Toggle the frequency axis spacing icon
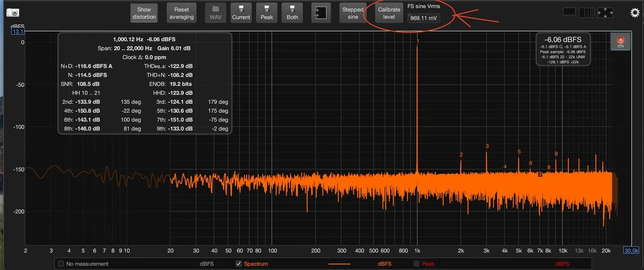This screenshot has width=644, height=270. pyautogui.click(x=586, y=13)
